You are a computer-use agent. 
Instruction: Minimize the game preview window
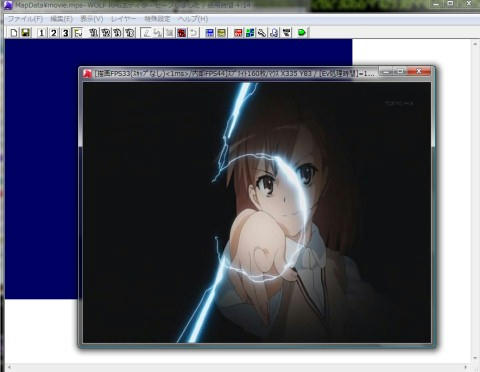[x=386, y=71]
